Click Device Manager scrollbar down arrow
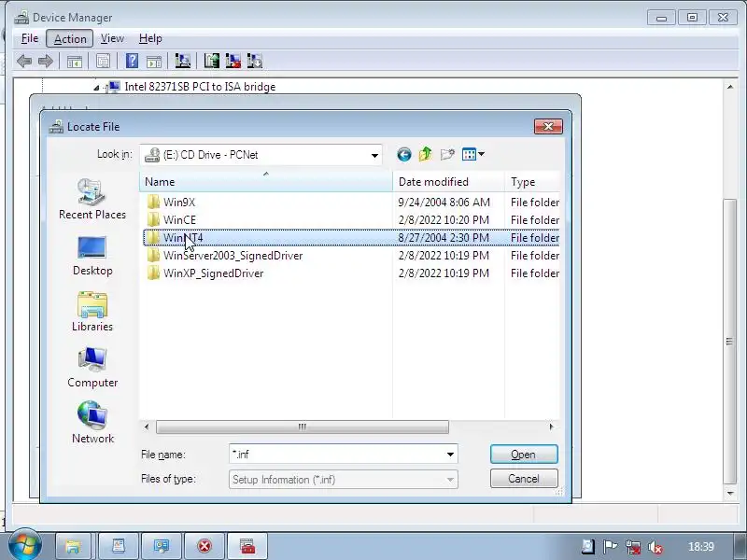 [x=730, y=494]
